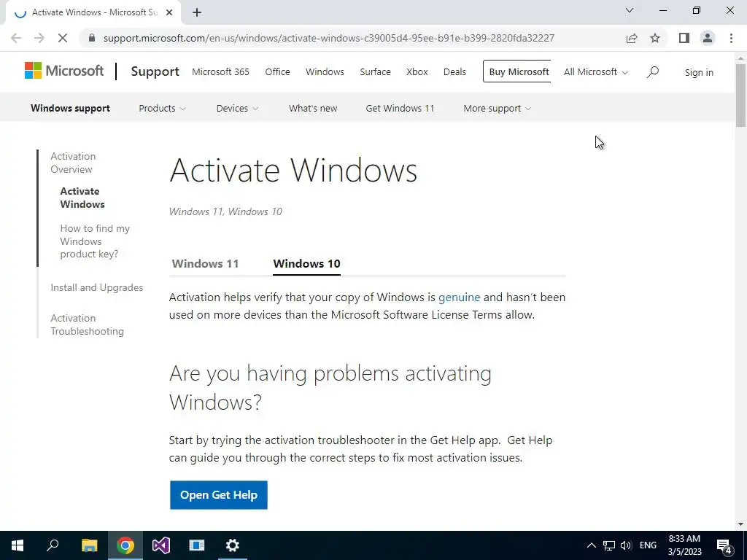
Task: Launch Visual Studio from taskbar
Action: pos(161,545)
